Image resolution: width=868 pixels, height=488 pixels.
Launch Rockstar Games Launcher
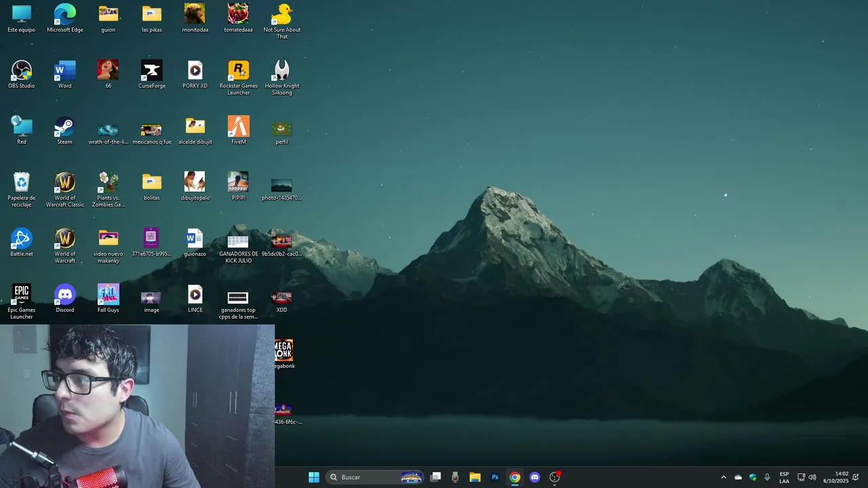239,78
